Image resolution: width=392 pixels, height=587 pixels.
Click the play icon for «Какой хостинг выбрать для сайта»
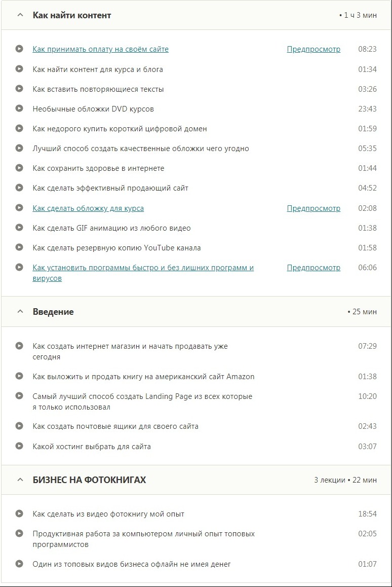pyautogui.click(x=20, y=447)
